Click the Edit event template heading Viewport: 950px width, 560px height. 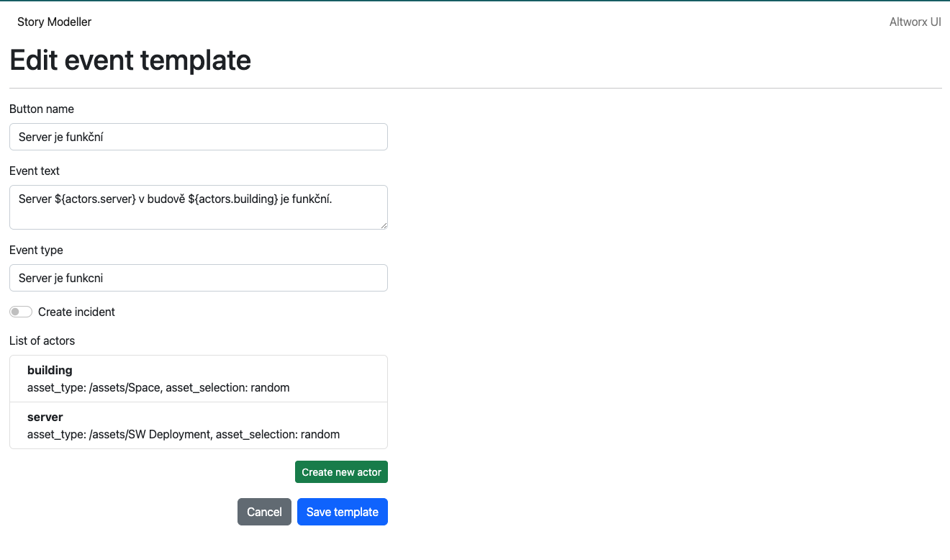coord(130,60)
